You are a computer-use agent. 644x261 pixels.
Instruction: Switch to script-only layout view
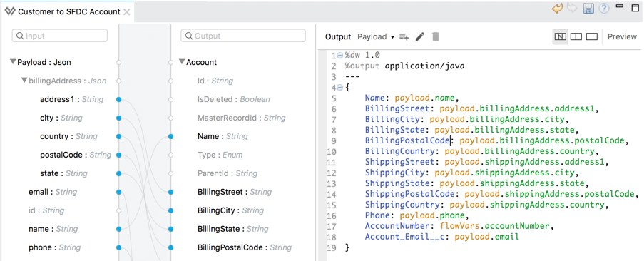(x=591, y=36)
